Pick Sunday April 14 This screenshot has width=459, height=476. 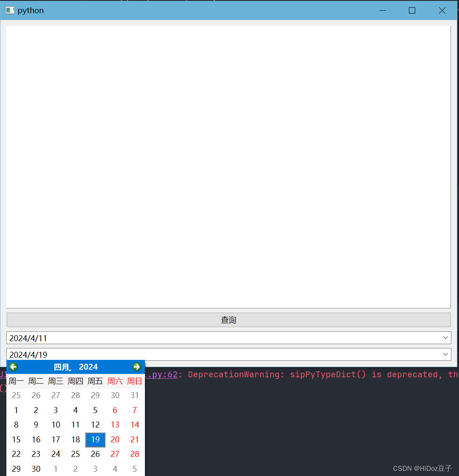click(135, 425)
